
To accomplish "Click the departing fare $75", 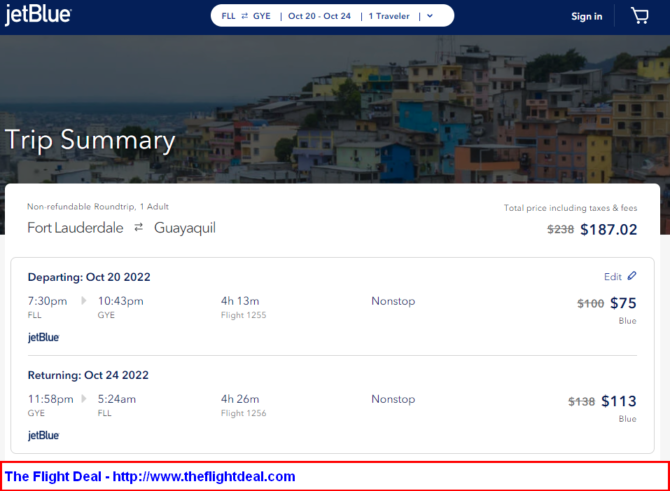I will pos(623,303).
